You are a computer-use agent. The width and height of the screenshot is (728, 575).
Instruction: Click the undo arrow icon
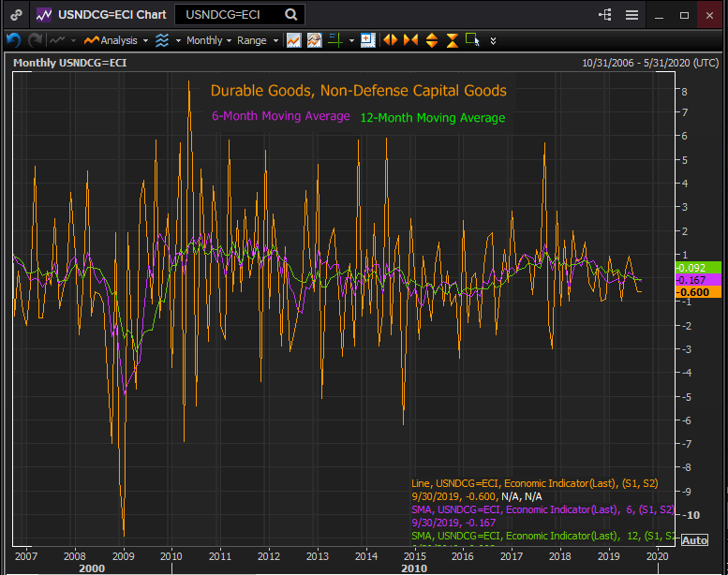[x=13, y=40]
